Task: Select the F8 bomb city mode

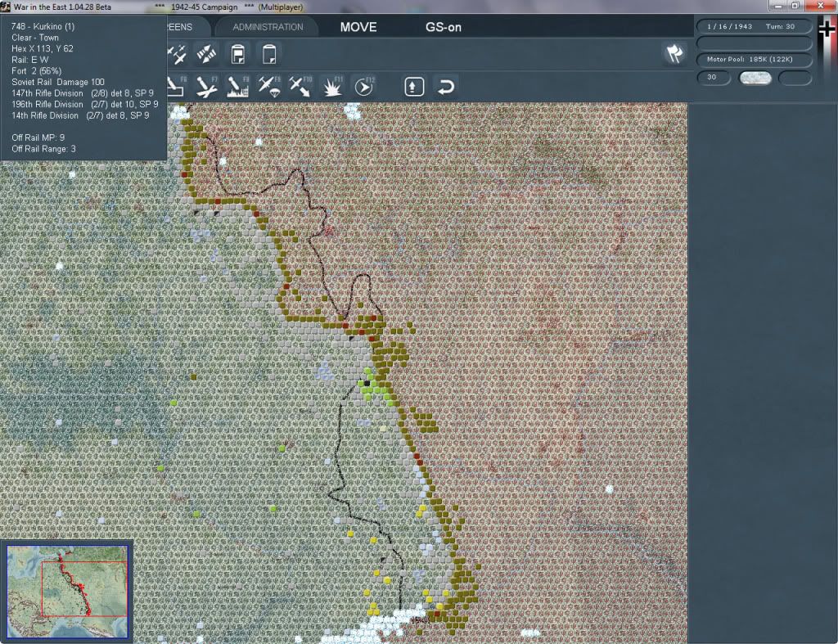Action: 238,87
